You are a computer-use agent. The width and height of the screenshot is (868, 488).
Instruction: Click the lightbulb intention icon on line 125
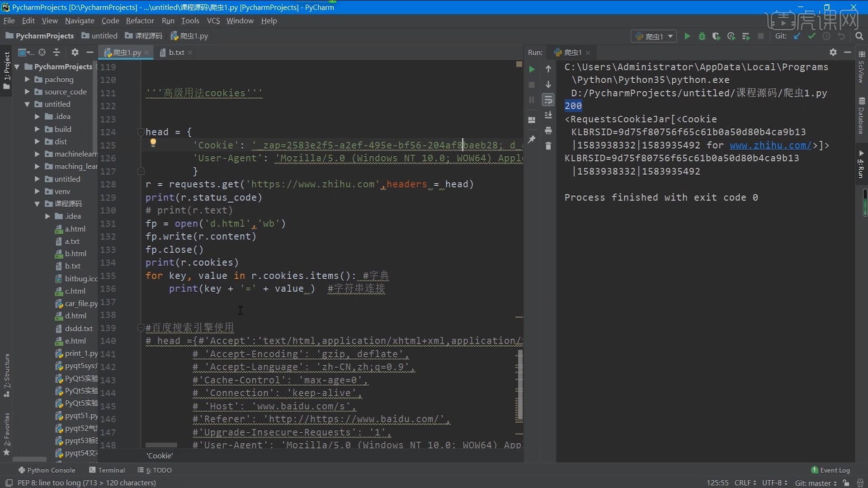tap(153, 143)
